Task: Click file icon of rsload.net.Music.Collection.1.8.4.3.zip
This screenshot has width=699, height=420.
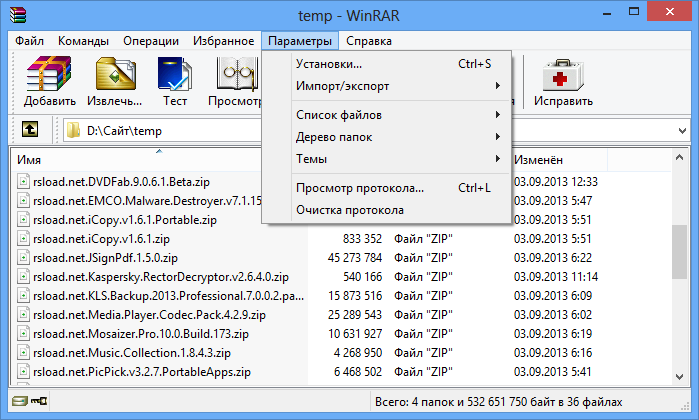Action: (23, 353)
